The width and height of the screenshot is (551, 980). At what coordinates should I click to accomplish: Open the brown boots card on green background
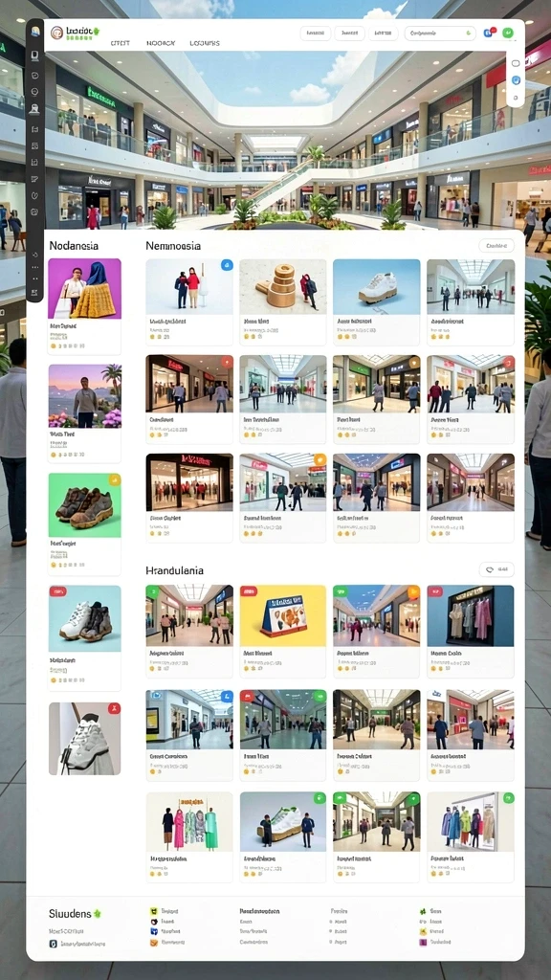pos(85,523)
